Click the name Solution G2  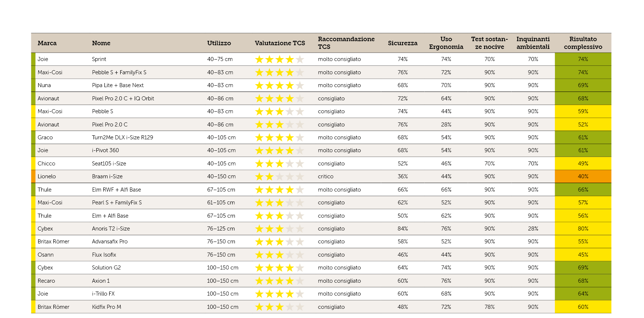106,268
